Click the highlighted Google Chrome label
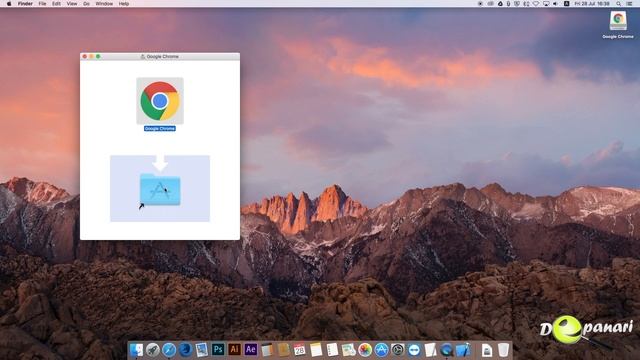 tap(160, 129)
